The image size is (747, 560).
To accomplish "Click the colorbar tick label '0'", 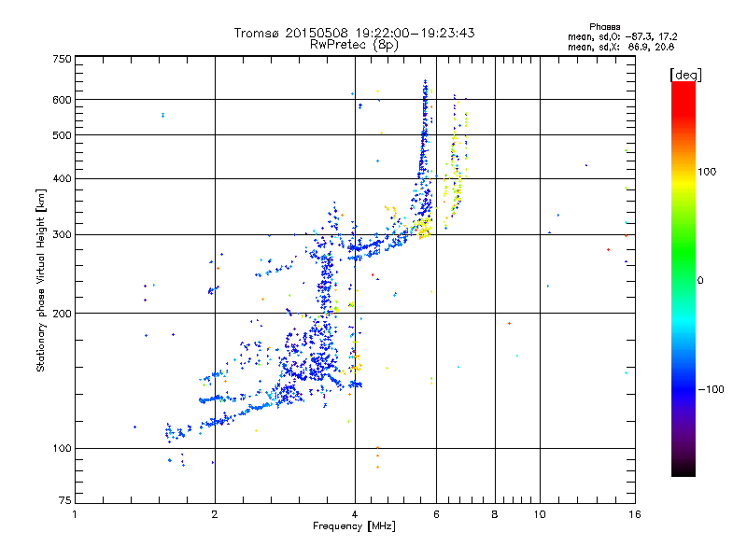I will [700, 281].
